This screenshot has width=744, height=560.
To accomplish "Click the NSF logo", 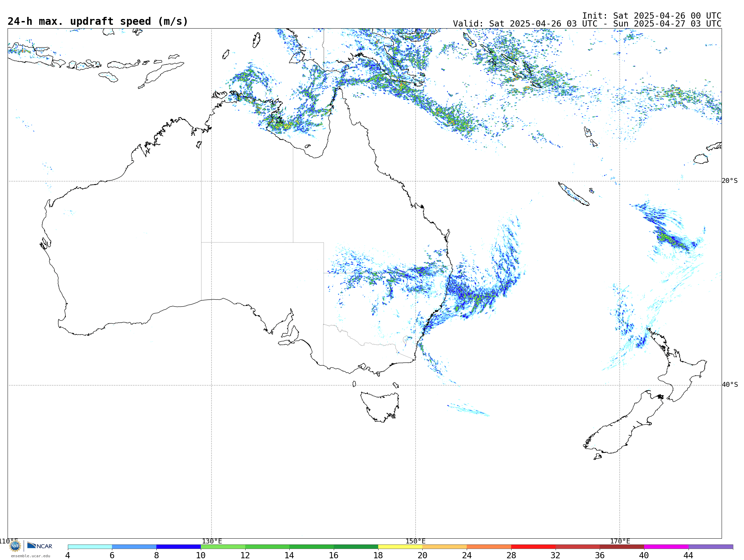I will pyautogui.click(x=15, y=546).
